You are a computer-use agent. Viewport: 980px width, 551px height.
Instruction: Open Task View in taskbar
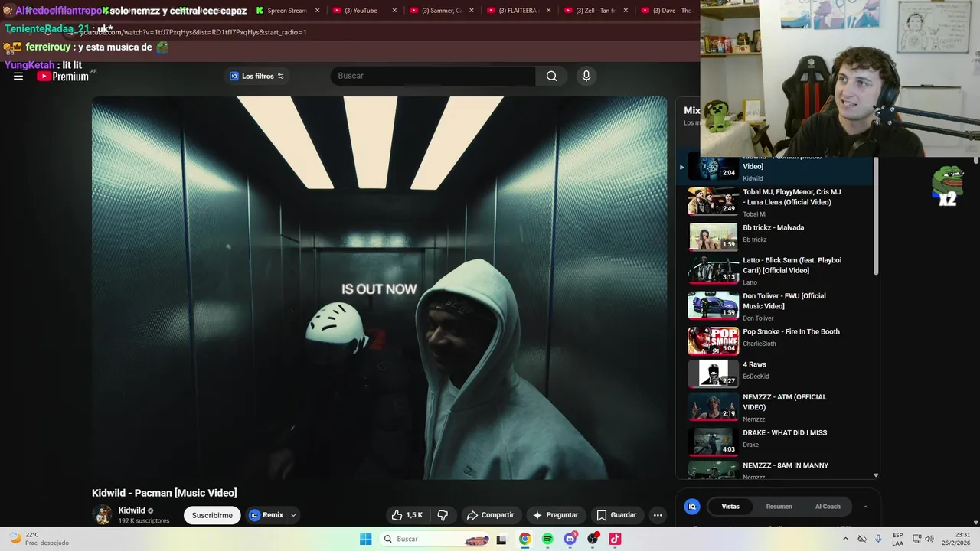click(x=501, y=539)
